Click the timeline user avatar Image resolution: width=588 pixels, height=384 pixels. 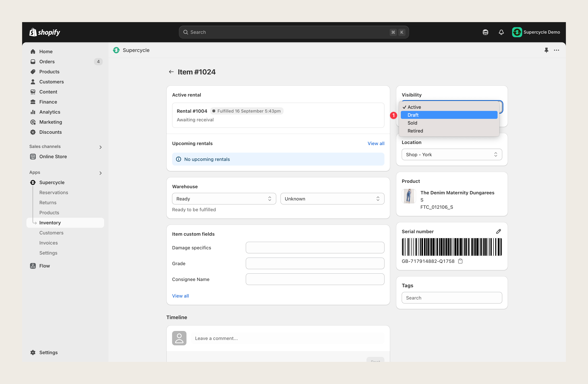[x=179, y=338]
